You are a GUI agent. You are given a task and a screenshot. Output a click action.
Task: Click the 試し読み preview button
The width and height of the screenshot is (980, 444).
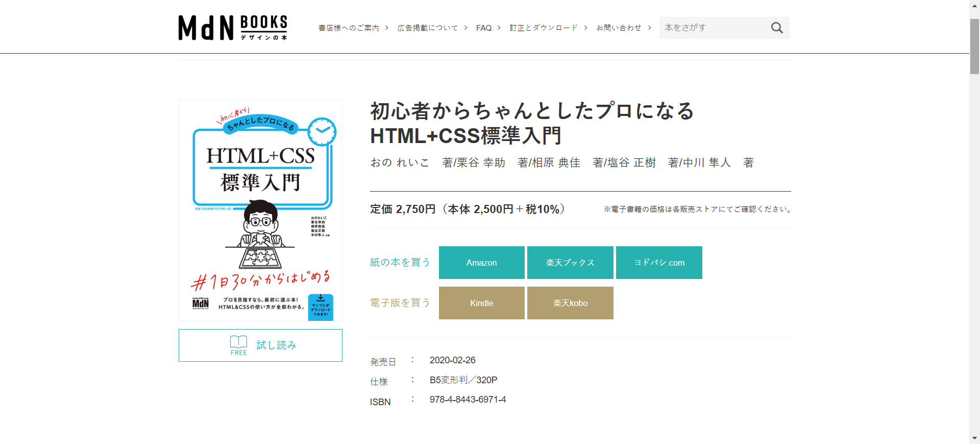(260, 345)
